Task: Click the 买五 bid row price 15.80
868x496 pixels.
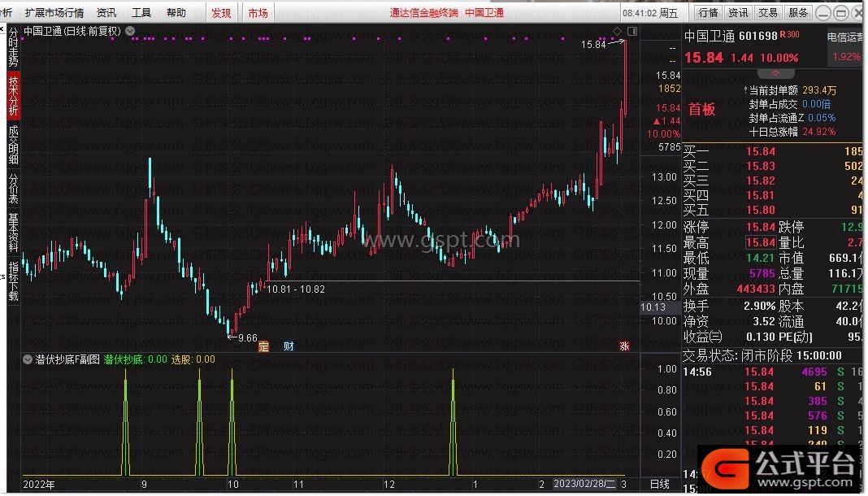Action: pos(761,211)
